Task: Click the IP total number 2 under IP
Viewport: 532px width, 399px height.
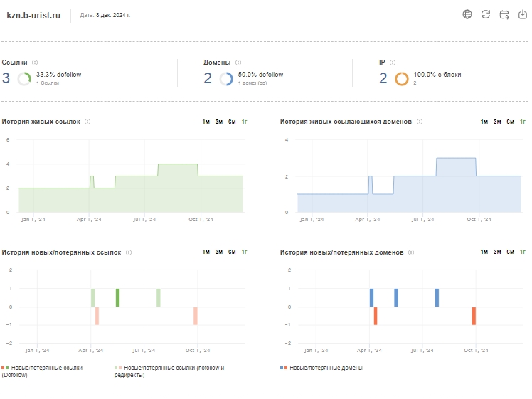Action: point(383,78)
